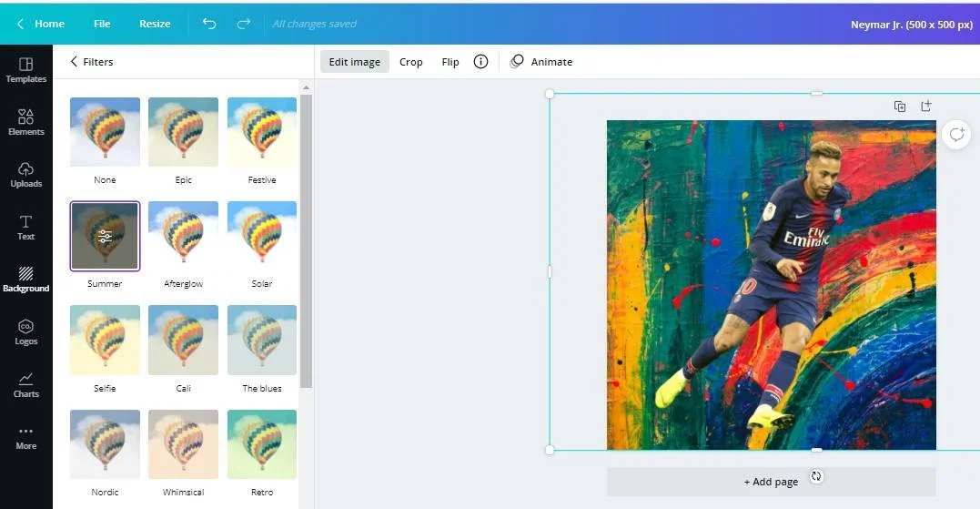
Task: Open the Charts sidebar panel
Action: click(26, 384)
